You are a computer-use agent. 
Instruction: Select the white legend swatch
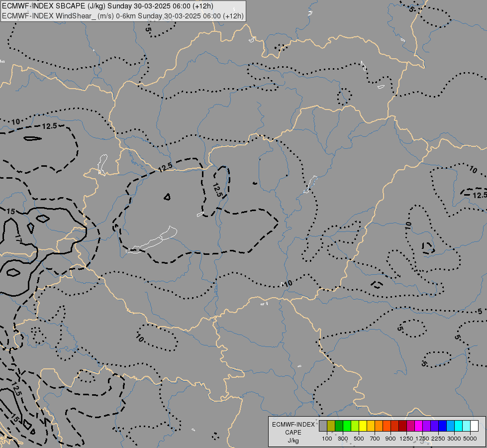click(474, 426)
